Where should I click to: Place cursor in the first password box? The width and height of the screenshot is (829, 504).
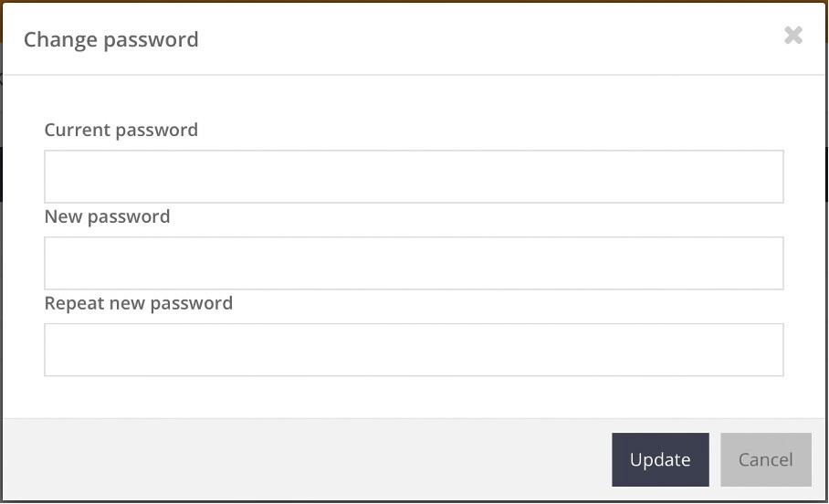pos(414,176)
